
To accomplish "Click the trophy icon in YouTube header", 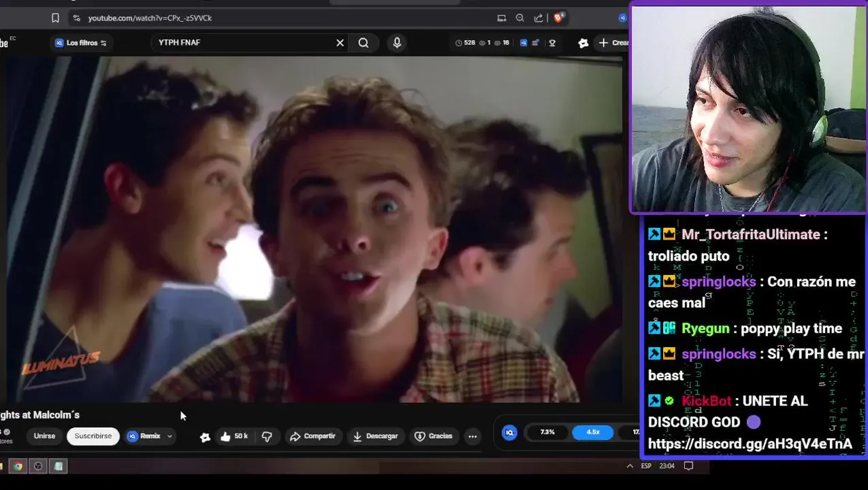I will coord(552,43).
